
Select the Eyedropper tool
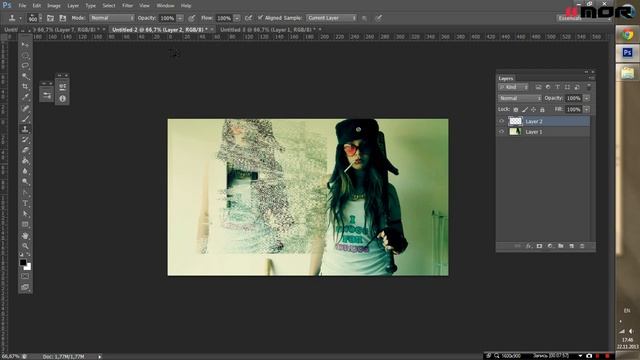[x=25, y=97]
